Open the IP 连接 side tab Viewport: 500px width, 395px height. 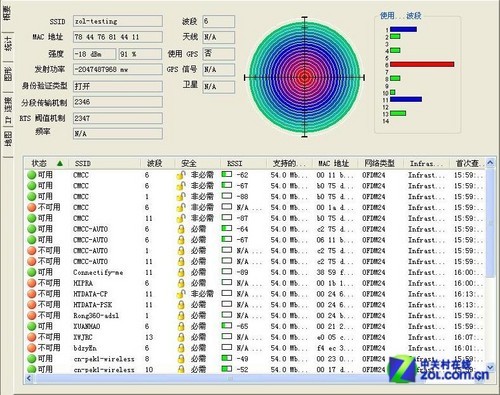(x=8, y=111)
